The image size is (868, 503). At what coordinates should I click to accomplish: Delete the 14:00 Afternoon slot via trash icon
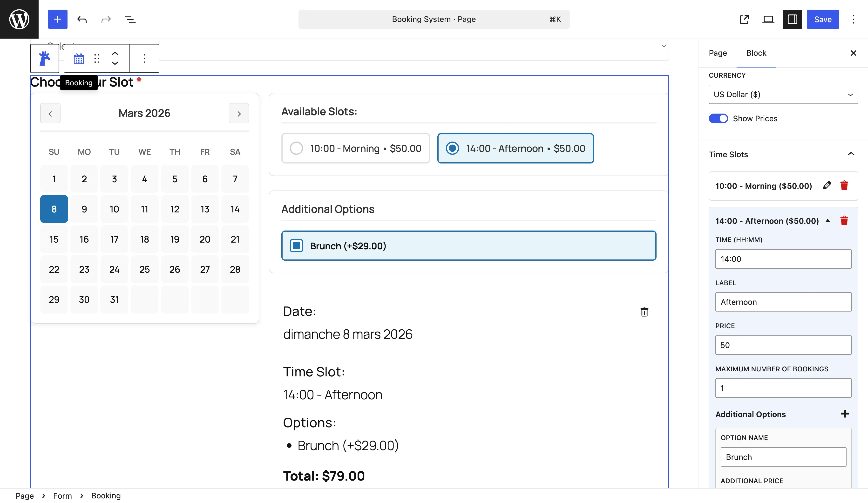click(x=844, y=221)
